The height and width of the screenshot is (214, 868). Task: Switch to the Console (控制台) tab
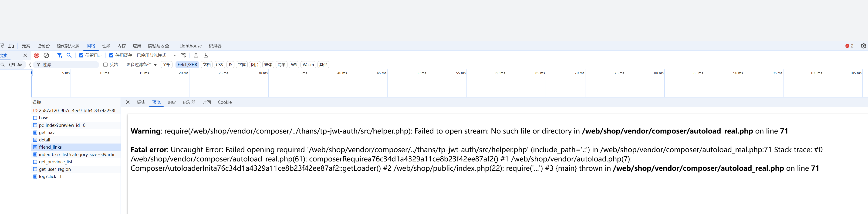[x=44, y=46]
